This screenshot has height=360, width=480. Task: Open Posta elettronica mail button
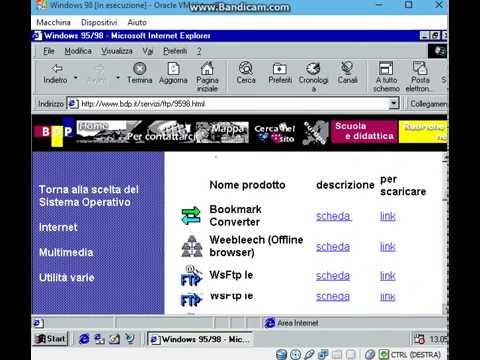click(420, 77)
